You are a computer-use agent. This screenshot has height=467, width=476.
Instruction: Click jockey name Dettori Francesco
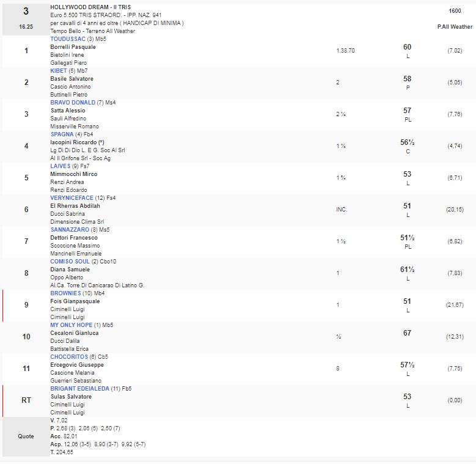coord(74,238)
